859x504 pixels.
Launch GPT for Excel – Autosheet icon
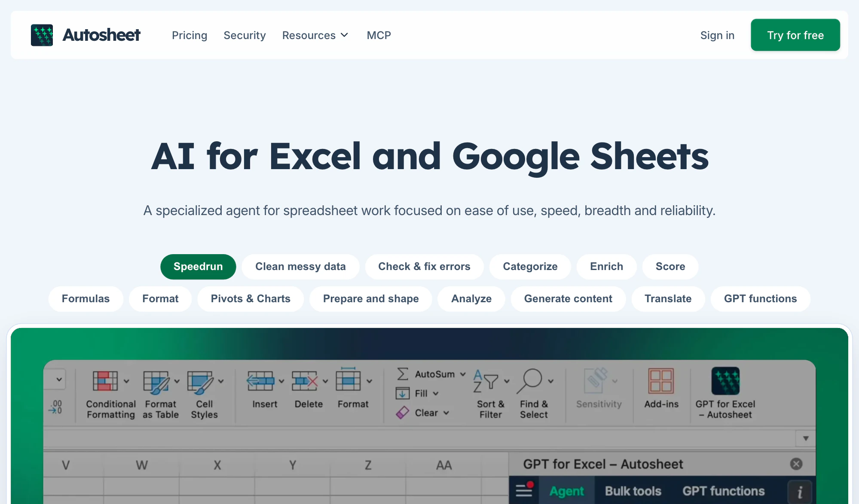tap(725, 381)
